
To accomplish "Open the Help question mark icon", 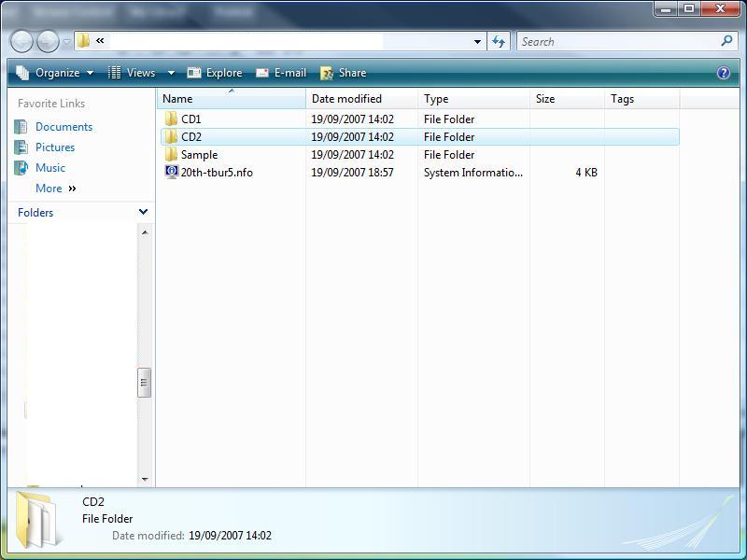I will click(x=723, y=73).
